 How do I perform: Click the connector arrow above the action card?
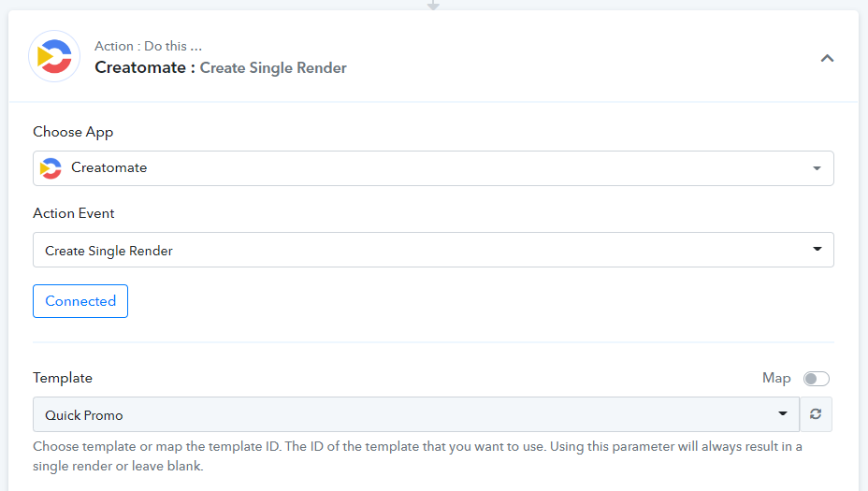433,5
